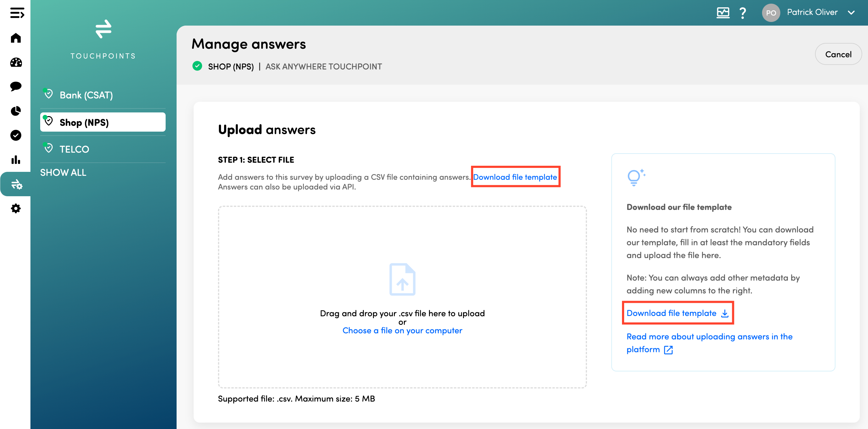Select TELCO touchpoint
Image resolution: width=868 pixels, height=429 pixels.
pyautogui.click(x=74, y=149)
